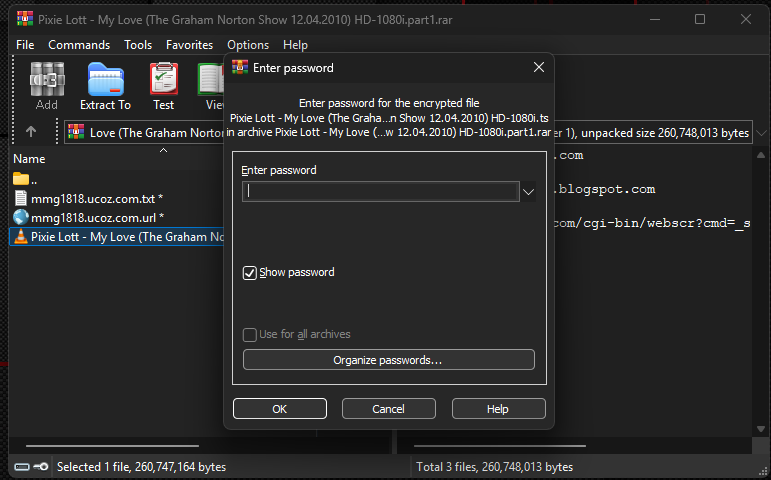Click the Add archive toolbar icon
771x480 pixels.
[x=47, y=80]
